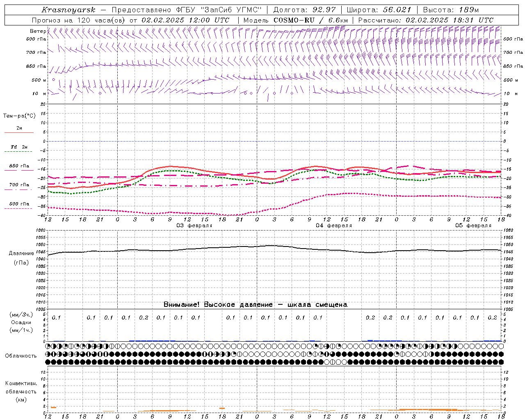Click the 'Прогноз на 120 часа(ов)' forecast text

(x=79, y=20)
